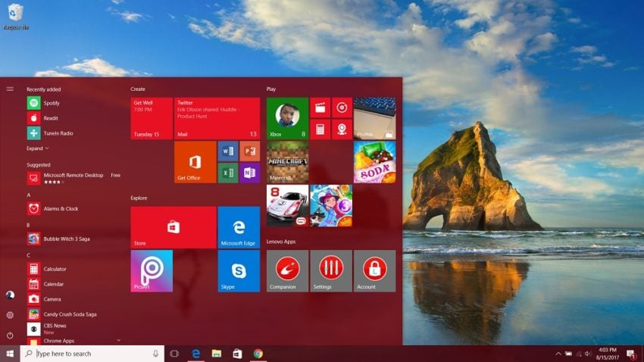
Task: Open Task View on the taskbar
Action: pyautogui.click(x=174, y=354)
